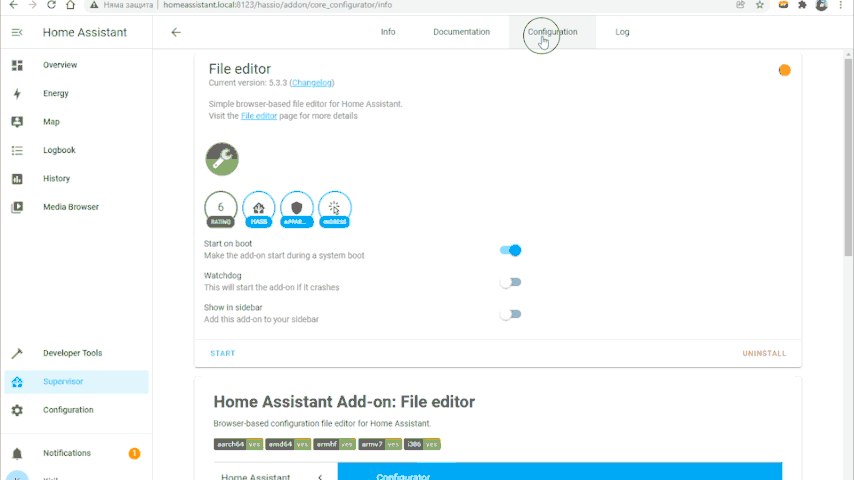Click the browser home button

pos(70,5)
